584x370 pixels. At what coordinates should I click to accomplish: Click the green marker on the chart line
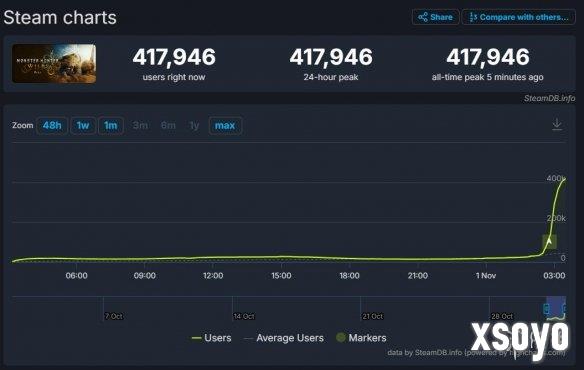549,242
